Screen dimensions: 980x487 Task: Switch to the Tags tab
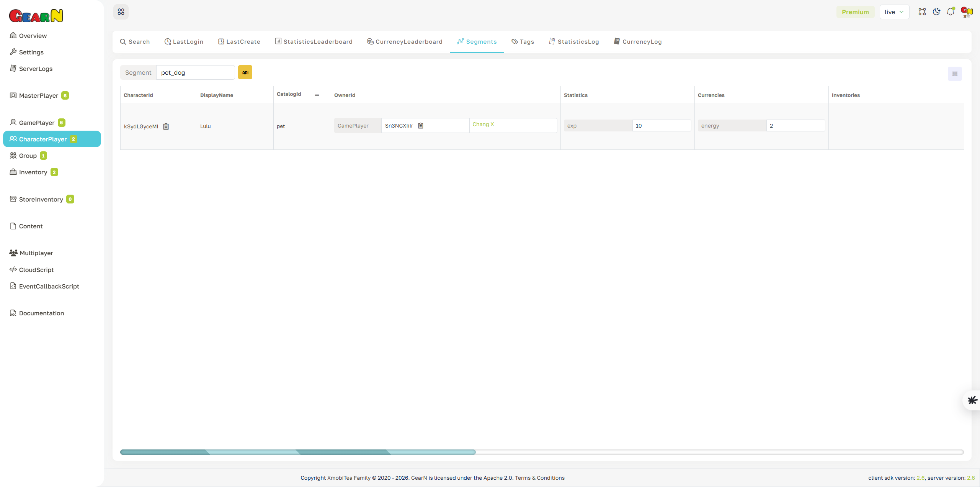click(x=523, y=41)
